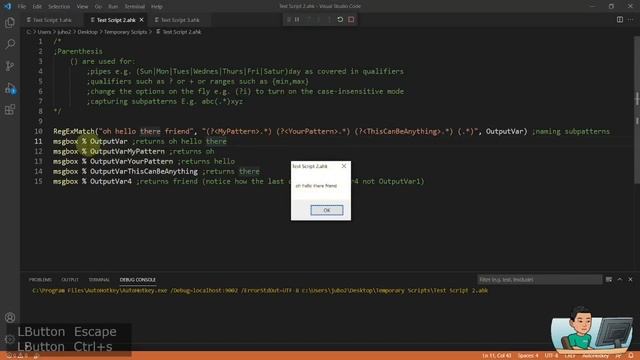This screenshot has width=640, height=360.
Task: Close the bottom panel
Action: point(630,280)
